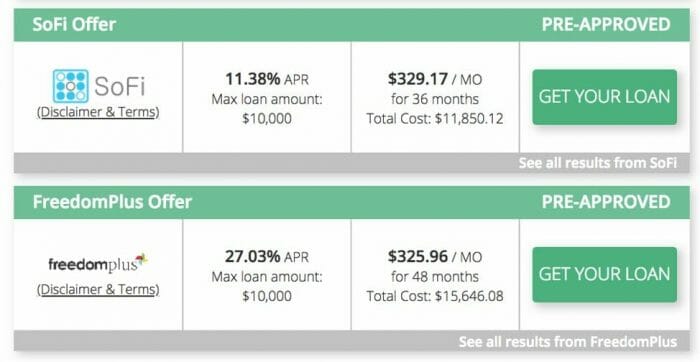This screenshot has width=700, height=362.
Task: Click the 'for 36 months' term text
Action: point(435,99)
